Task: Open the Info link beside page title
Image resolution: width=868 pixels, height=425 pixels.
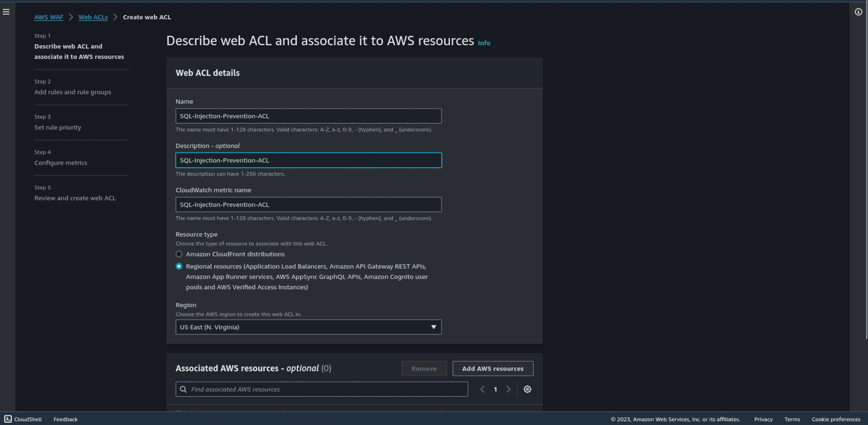Action: click(x=484, y=43)
